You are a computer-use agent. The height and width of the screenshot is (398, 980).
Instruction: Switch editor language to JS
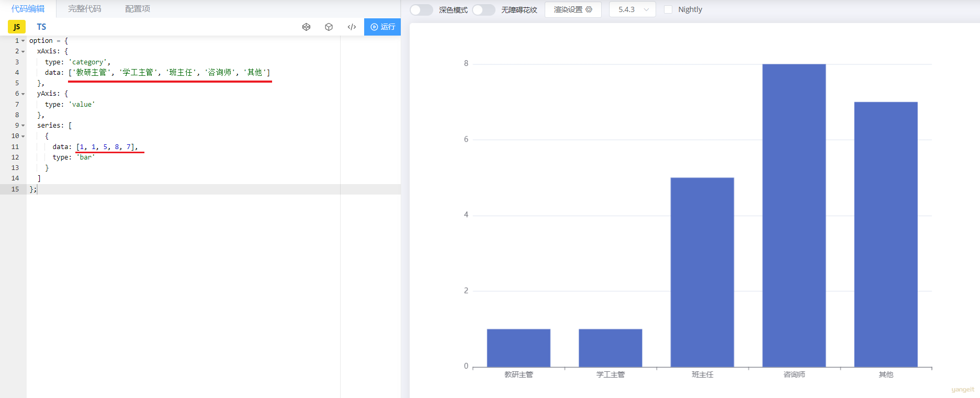pyautogui.click(x=17, y=27)
